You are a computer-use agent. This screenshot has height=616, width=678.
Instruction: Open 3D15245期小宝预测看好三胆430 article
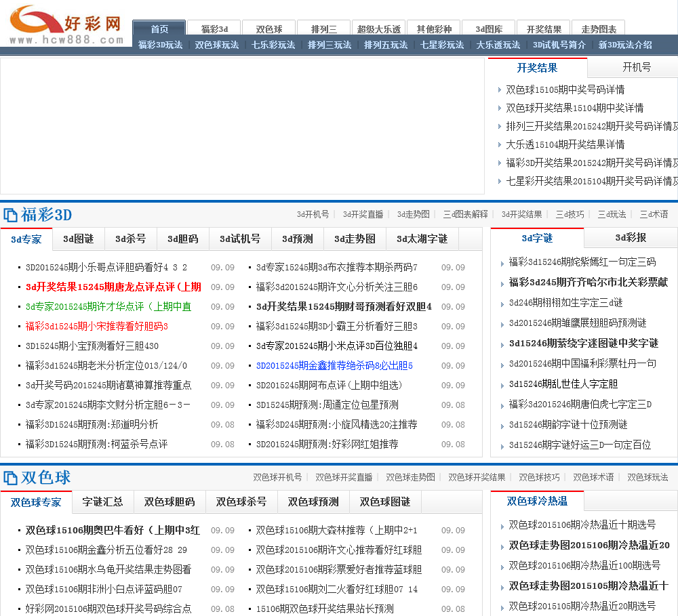tap(92, 346)
